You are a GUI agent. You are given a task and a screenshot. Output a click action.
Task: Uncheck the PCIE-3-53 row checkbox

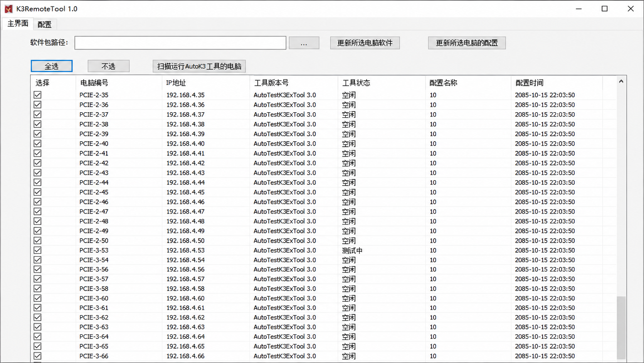pyautogui.click(x=37, y=250)
